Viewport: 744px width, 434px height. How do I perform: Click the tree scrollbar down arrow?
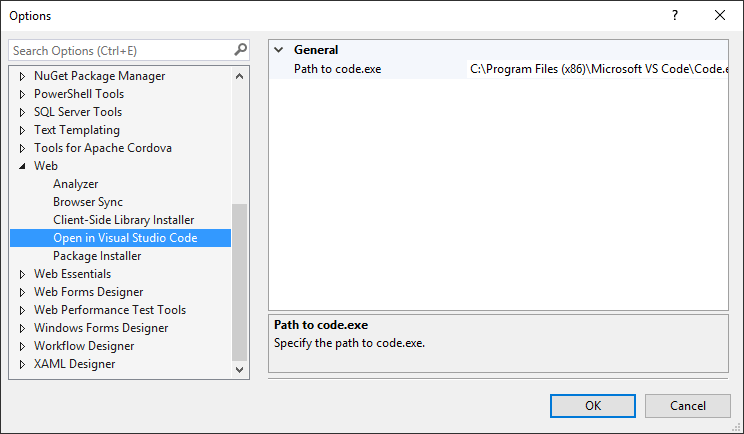tap(240, 369)
